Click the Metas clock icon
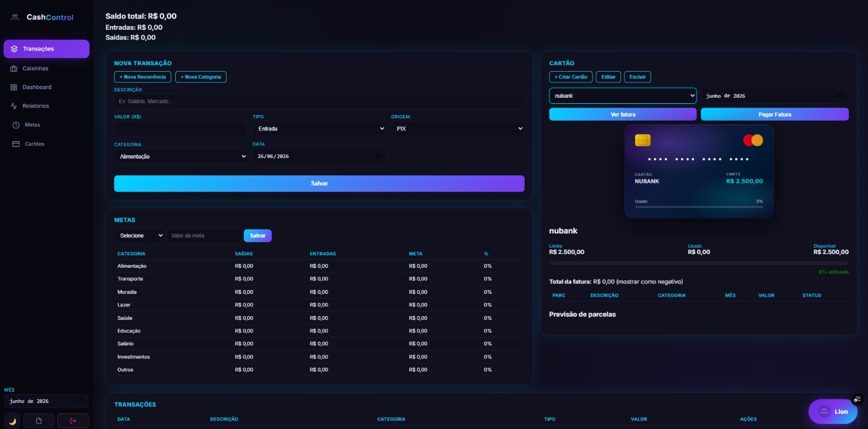The height and width of the screenshot is (429, 868). tap(16, 125)
